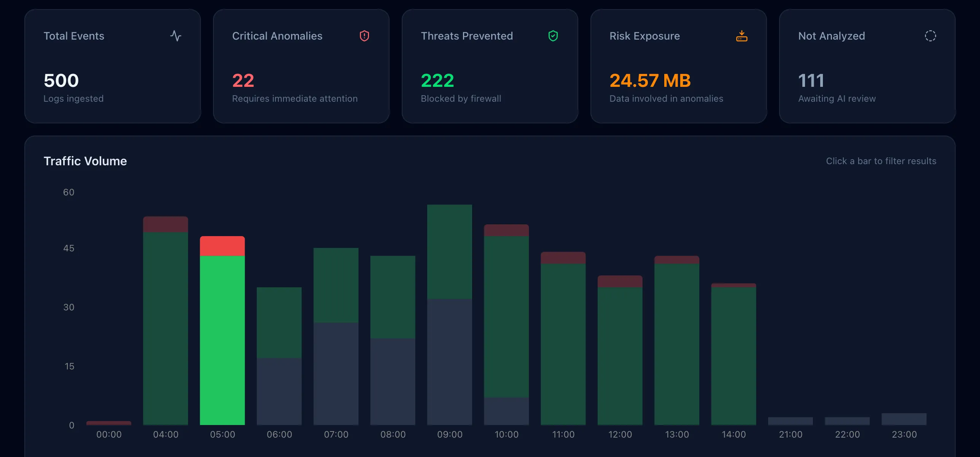Select the Total Events stat card

(x=113, y=67)
